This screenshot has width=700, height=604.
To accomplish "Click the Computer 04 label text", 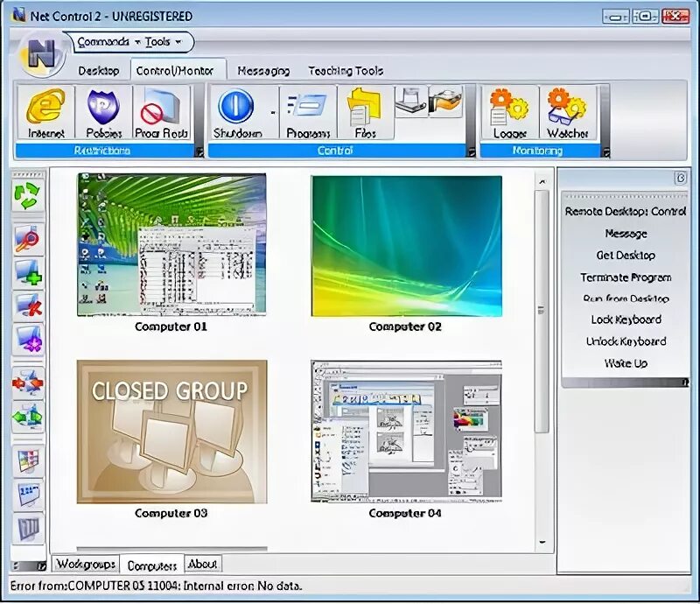I will pyautogui.click(x=405, y=513).
